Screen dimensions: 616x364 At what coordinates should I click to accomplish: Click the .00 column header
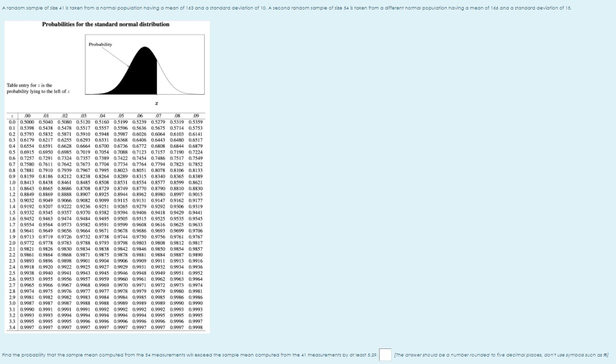click(28, 116)
